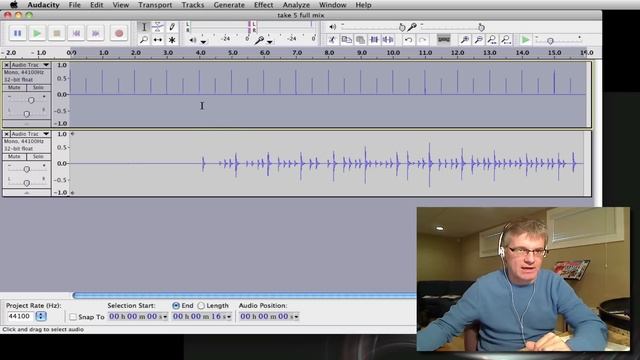The image size is (640, 360).
Task: Click the microphone icon on input meter
Action: [259, 40]
